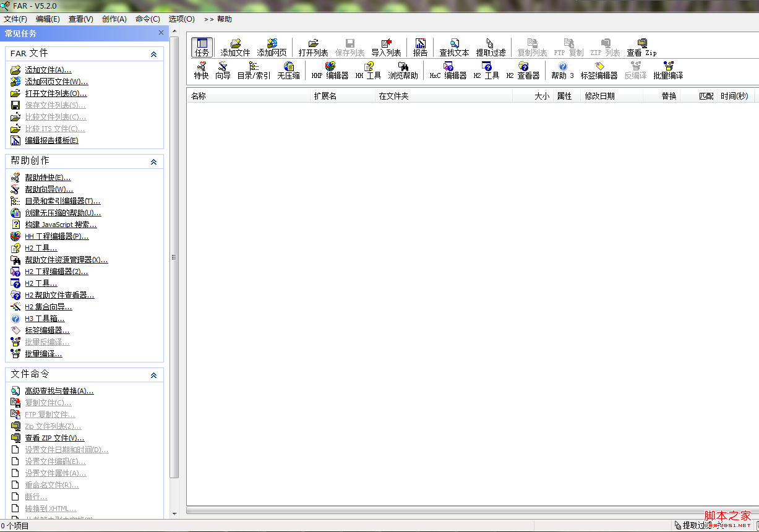Click the 高级查找与替换(A)... link
This screenshot has width=759, height=532.
click(x=59, y=391)
